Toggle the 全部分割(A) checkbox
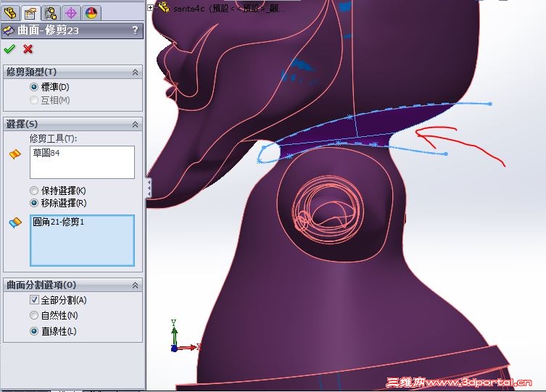Image resolution: width=546 pixels, height=392 pixels. click(34, 299)
